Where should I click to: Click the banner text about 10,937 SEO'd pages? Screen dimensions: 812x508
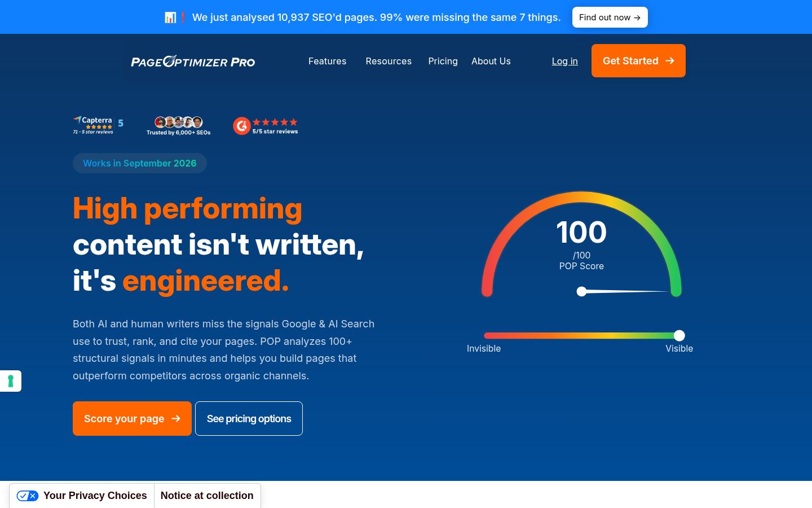click(x=376, y=17)
